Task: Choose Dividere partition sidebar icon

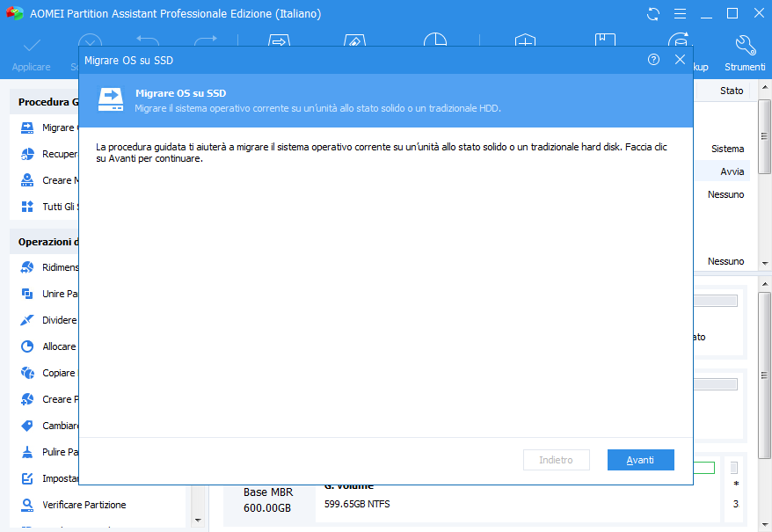Action: click(x=27, y=320)
